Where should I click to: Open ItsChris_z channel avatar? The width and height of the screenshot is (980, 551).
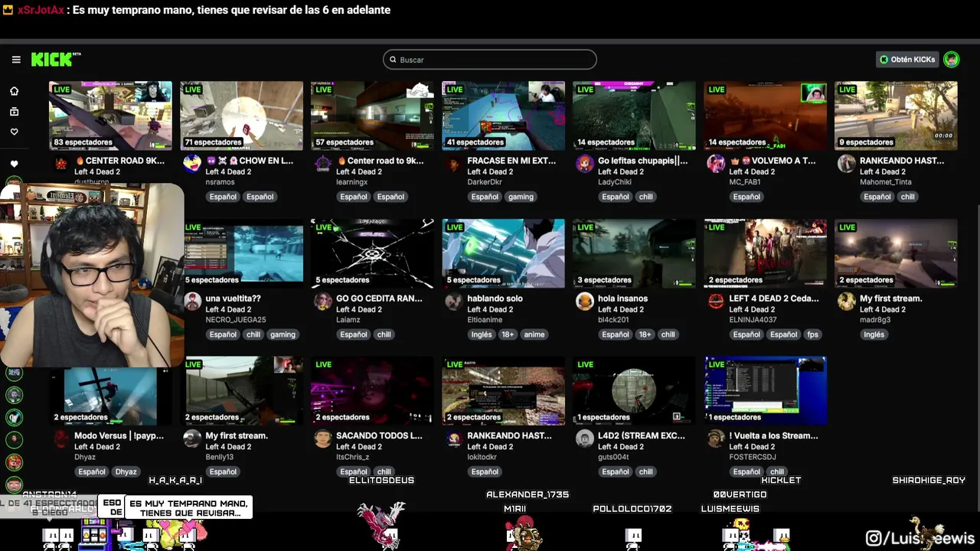coord(323,439)
